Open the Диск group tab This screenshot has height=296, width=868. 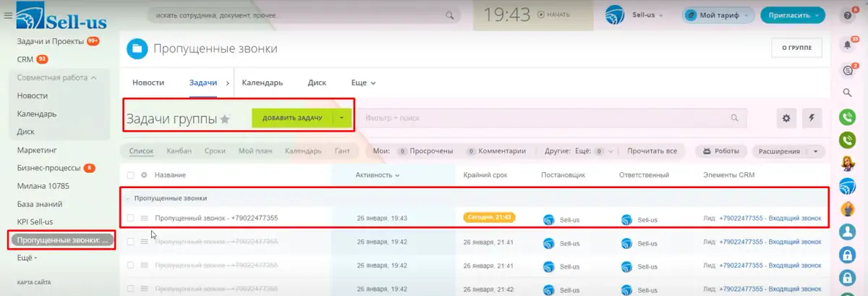point(317,83)
